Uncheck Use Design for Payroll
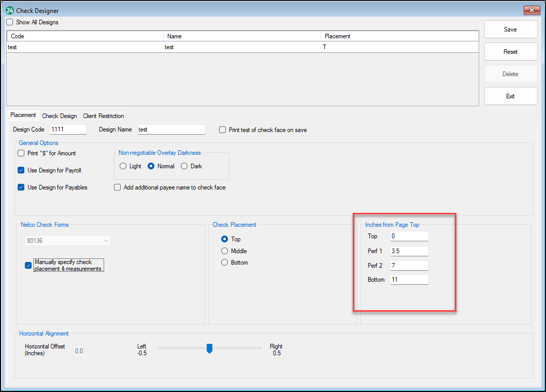The image size is (546, 392). pyautogui.click(x=21, y=170)
